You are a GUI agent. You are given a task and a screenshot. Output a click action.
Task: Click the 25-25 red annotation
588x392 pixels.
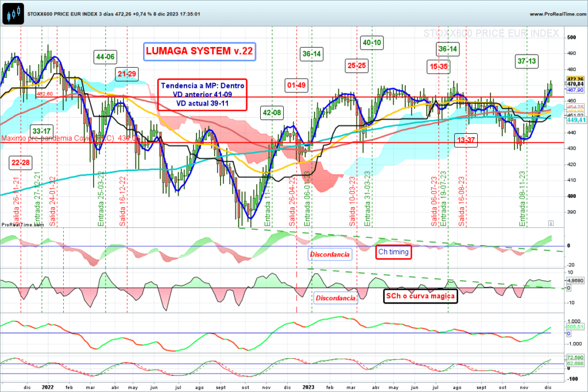pos(356,66)
